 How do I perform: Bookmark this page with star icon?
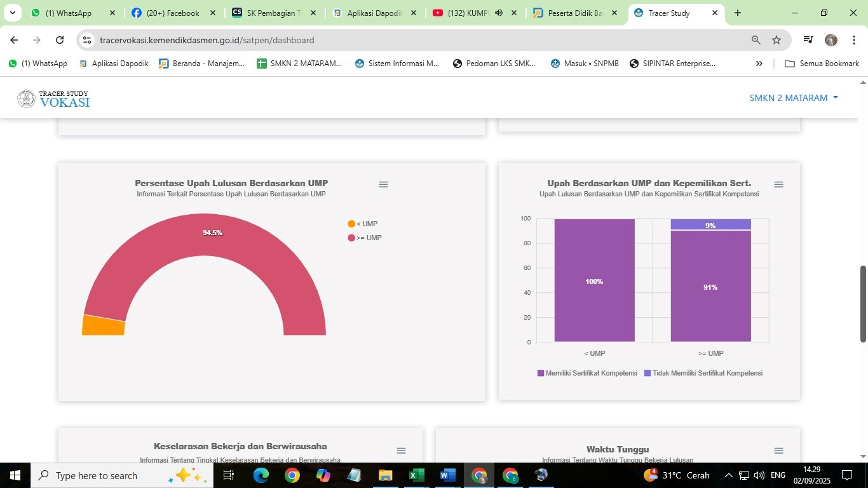pyautogui.click(x=776, y=40)
